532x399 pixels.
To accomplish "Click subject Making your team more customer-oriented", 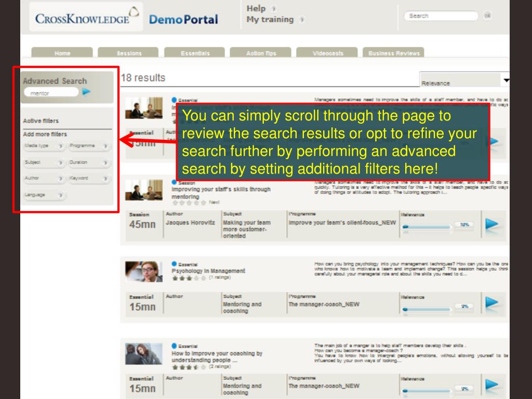I will (x=247, y=229).
